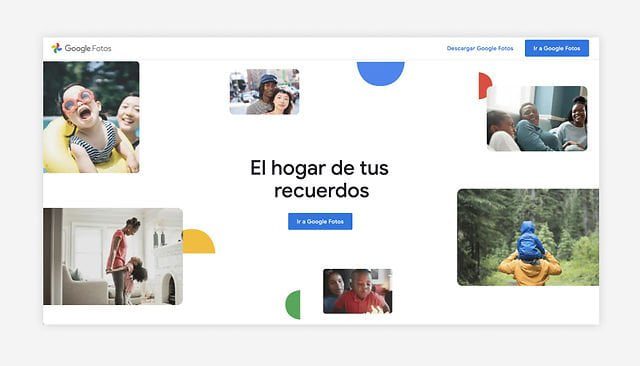Click the 'El hogar de tus recuerdos' heading
Image resolution: width=640 pixels, height=366 pixels.
(x=320, y=179)
